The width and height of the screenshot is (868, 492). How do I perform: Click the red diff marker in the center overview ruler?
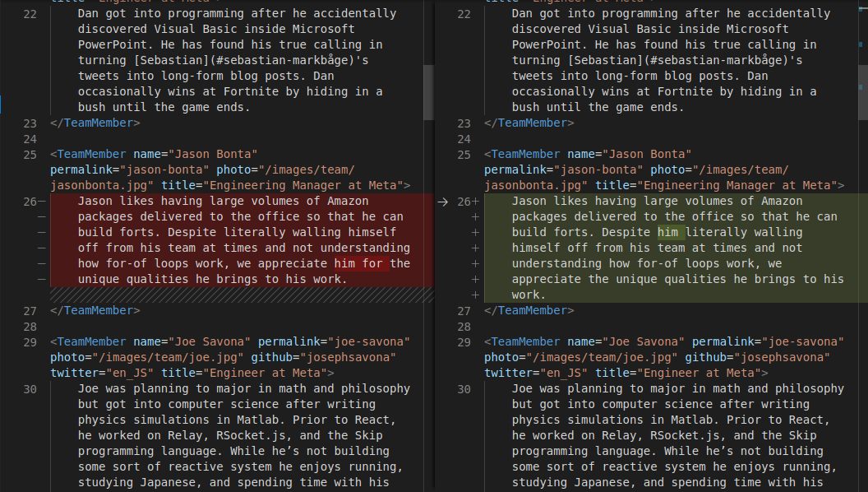coord(428,244)
